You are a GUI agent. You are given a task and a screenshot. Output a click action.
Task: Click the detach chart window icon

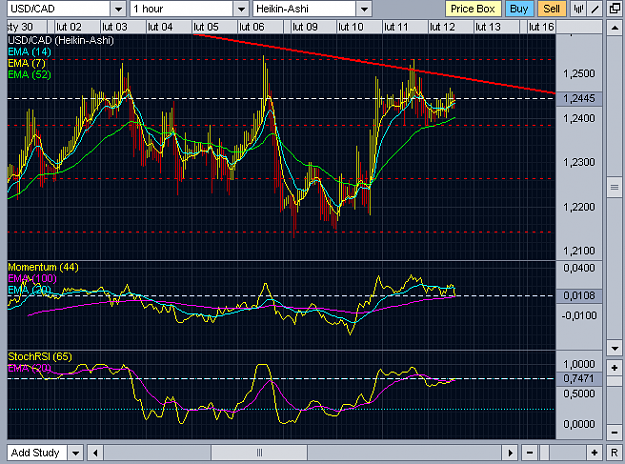pos(615,9)
